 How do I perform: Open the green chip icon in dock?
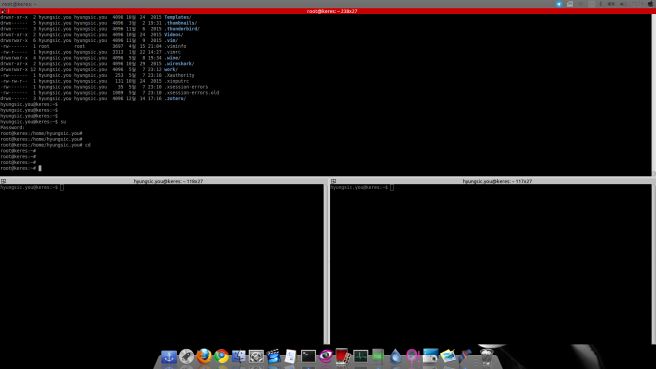378,356
